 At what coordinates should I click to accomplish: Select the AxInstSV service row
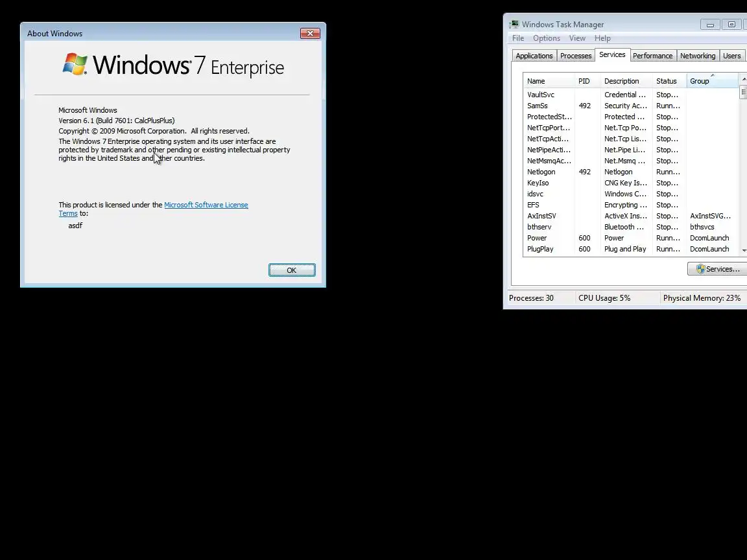631,216
